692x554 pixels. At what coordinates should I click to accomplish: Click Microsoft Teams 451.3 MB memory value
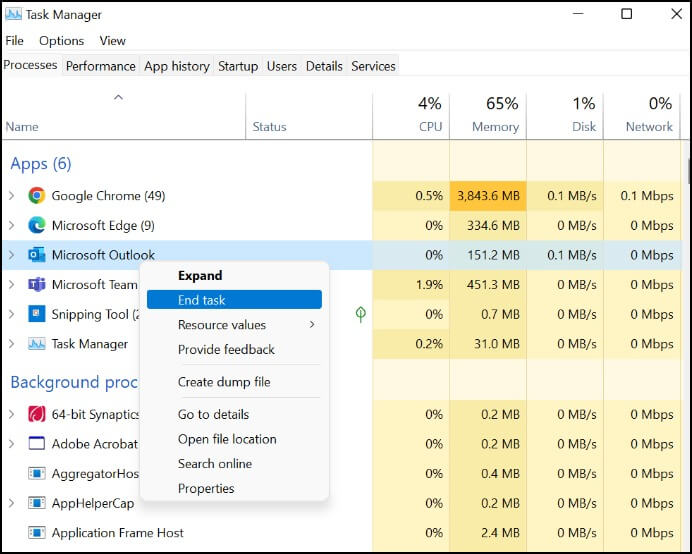(493, 284)
